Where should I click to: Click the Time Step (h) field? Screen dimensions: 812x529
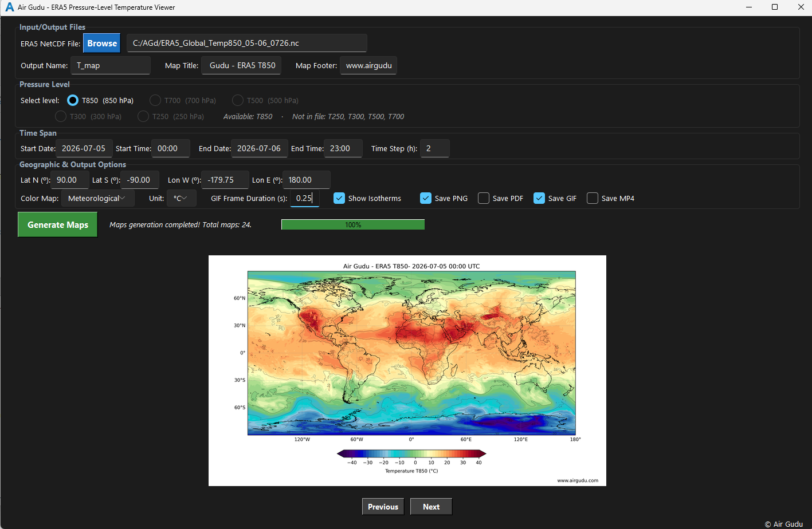tap(435, 148)
